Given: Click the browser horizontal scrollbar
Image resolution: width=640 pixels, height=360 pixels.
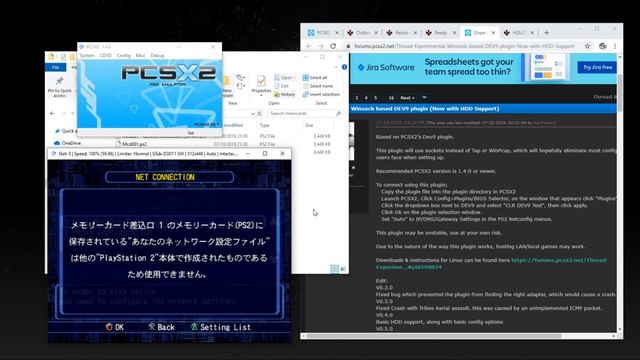Looking at the screenshot, I should tap(433, 336).
